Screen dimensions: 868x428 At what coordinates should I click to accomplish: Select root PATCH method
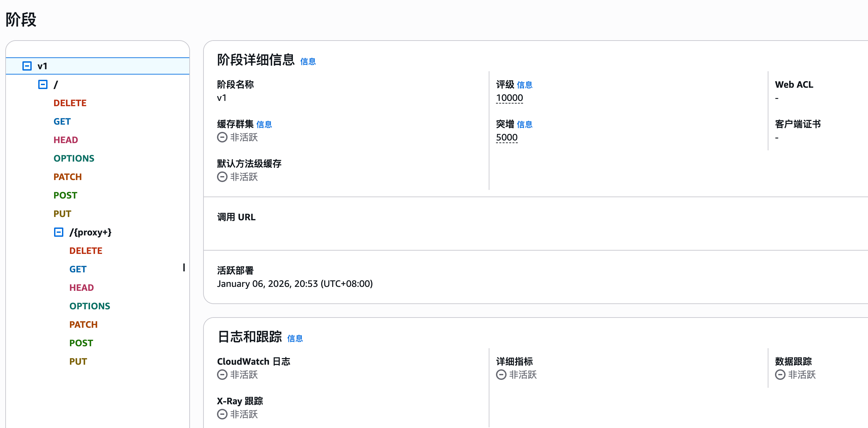[67, 177]
